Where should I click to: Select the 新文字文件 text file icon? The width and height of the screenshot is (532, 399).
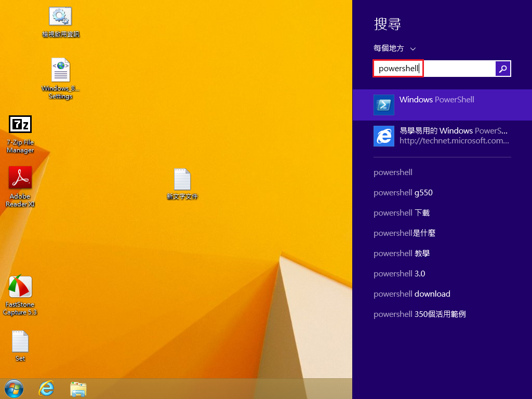(182, 184)
